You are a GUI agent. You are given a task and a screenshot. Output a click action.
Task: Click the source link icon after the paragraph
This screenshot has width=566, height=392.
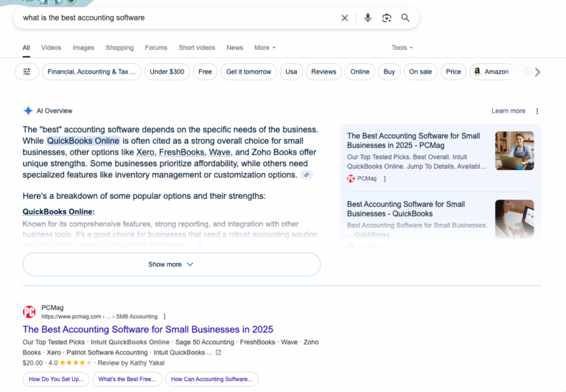coord(307,175)
